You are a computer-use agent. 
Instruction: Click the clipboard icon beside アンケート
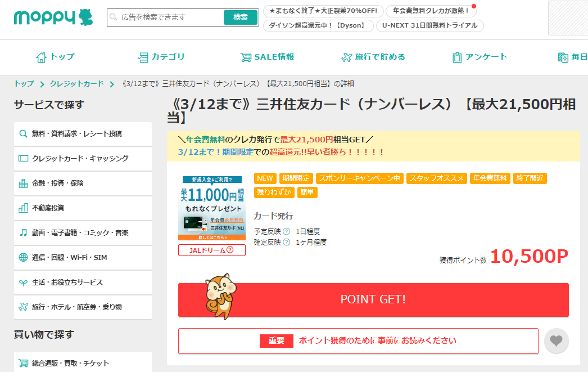coord(457,57)
